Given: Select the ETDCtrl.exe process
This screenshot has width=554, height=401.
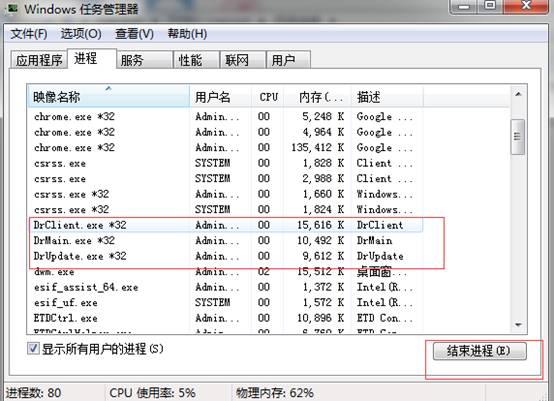Looking at the screenshot, I should pos(226,318).
